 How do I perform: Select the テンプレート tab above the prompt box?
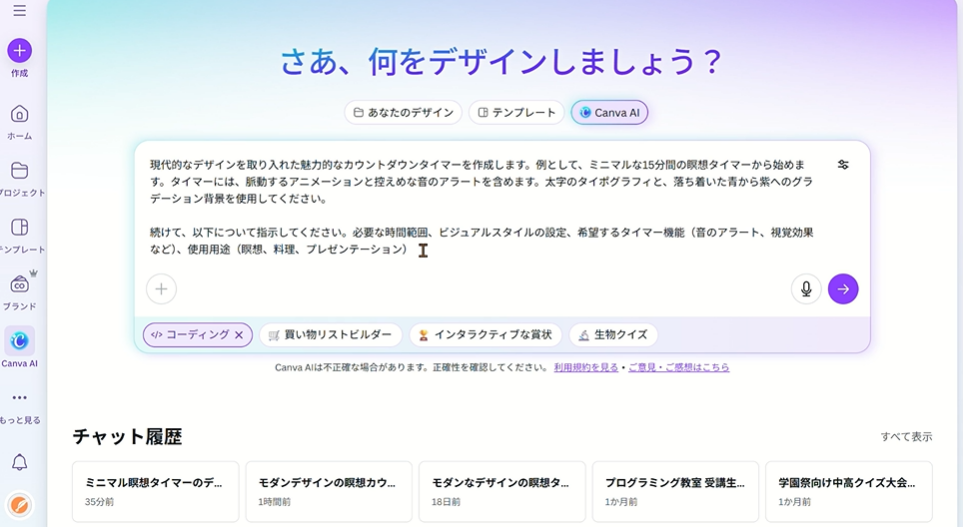(x=517, y=112)
